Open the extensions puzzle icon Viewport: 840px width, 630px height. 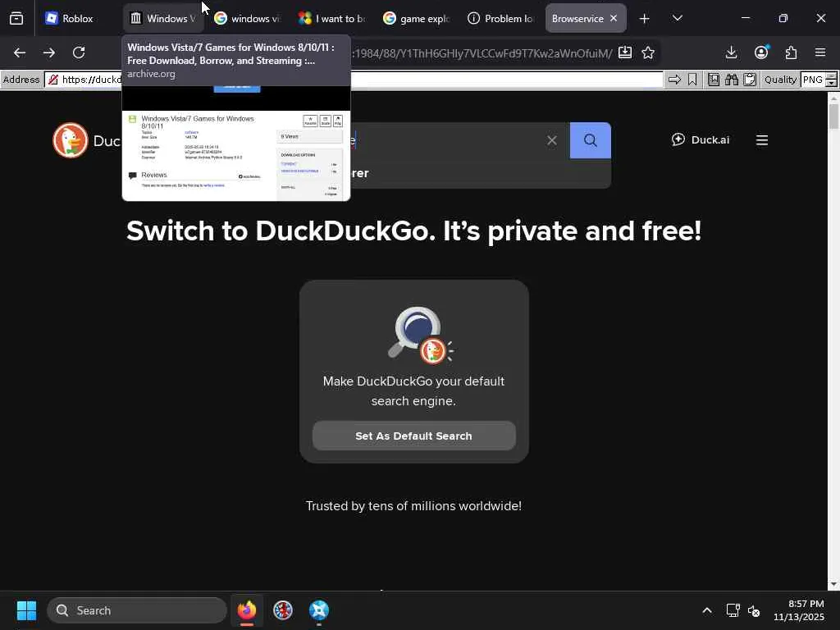[792, 52]
